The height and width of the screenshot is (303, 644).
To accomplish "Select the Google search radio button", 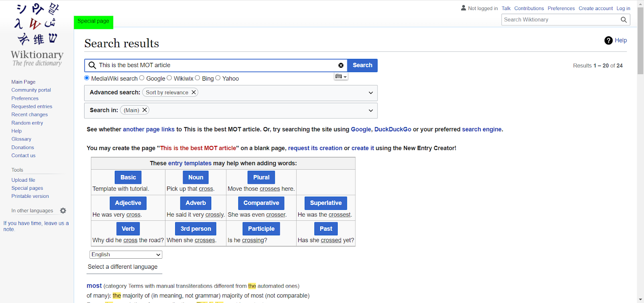I will pyautogui.click(x=142, y=78).
